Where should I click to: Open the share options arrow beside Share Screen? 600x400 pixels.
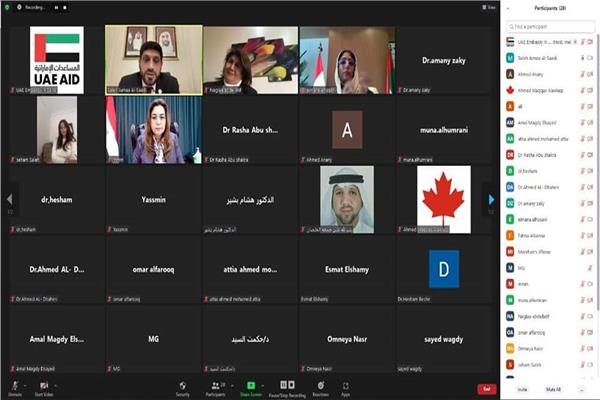coord(263,385)
